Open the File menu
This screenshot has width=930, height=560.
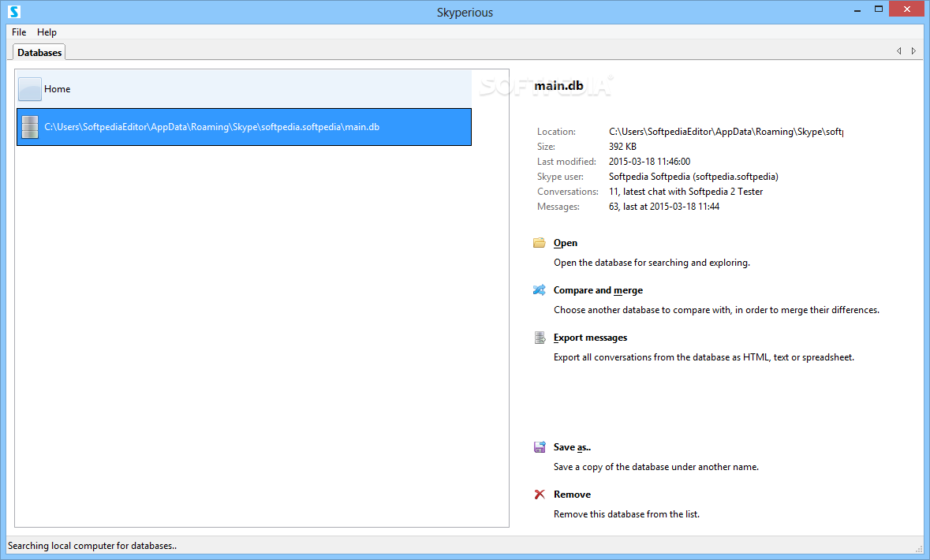[19, 32]
